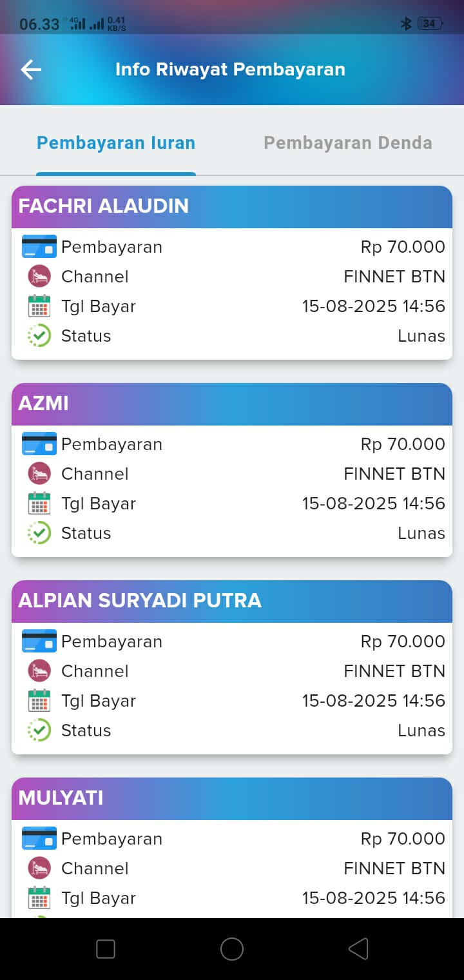Click calendar icon in AZMI card
The width and height of the screenshot is (464, 980).
point(39,504)
